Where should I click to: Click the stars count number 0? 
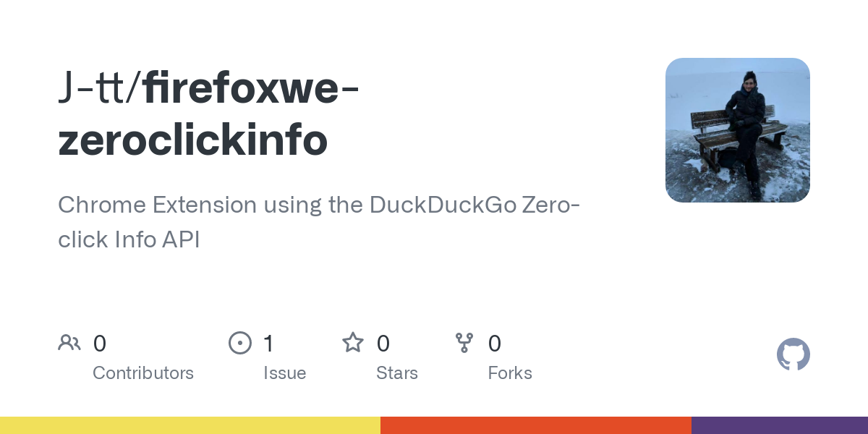pyautogui.click(x=383, y=344)
